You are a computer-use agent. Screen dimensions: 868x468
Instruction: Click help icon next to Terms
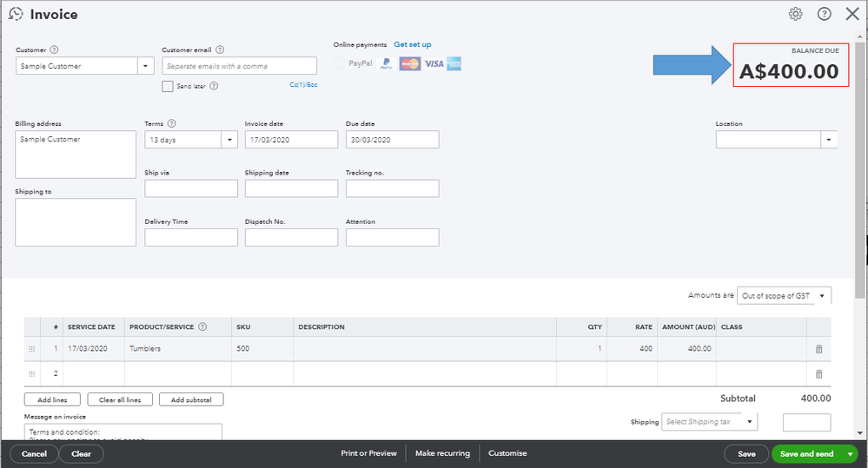172,123
